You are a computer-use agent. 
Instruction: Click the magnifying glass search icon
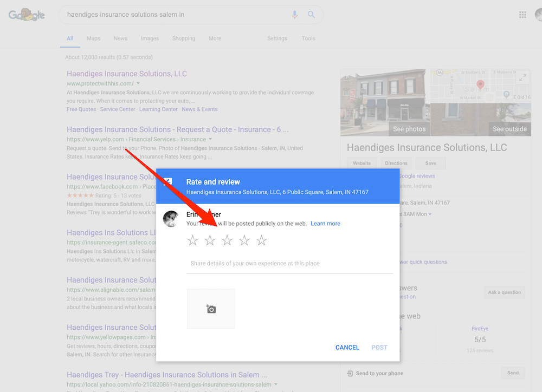(x=311, y=15)
